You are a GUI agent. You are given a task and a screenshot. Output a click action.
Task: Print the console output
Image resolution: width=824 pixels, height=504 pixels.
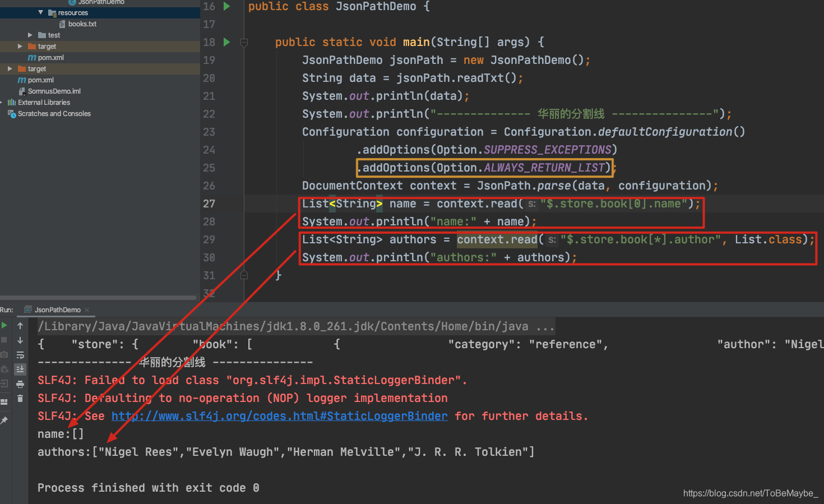(x=20, y=384)
